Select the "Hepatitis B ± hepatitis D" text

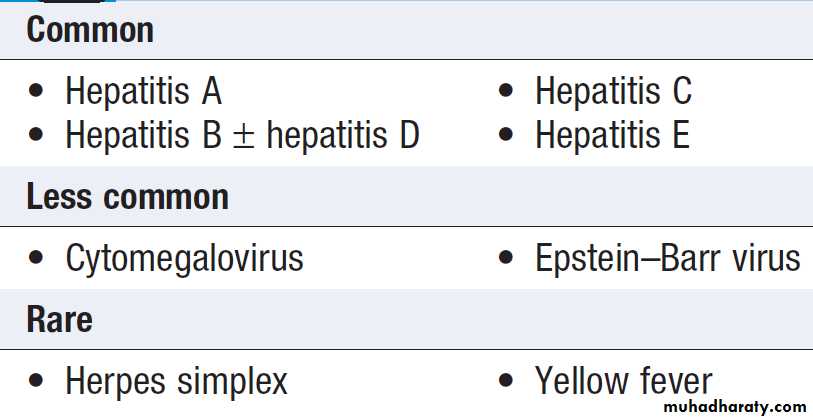coord(242,135)
